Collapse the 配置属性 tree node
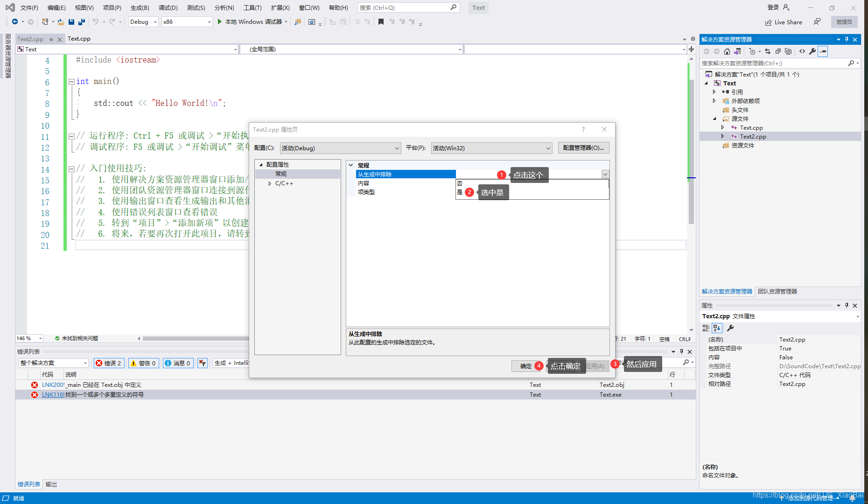The height and width of the screenshot is (504, 868). coord(261,165)
